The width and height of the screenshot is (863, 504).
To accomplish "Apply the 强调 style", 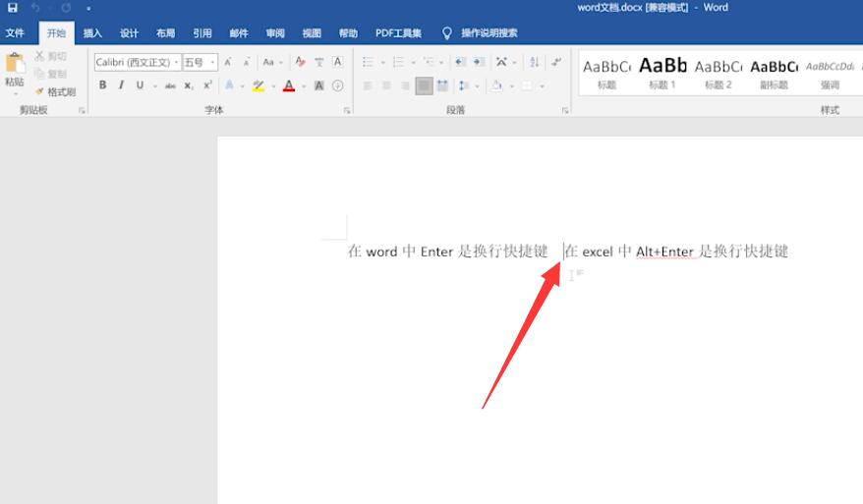I will click(x=830, y=74).
